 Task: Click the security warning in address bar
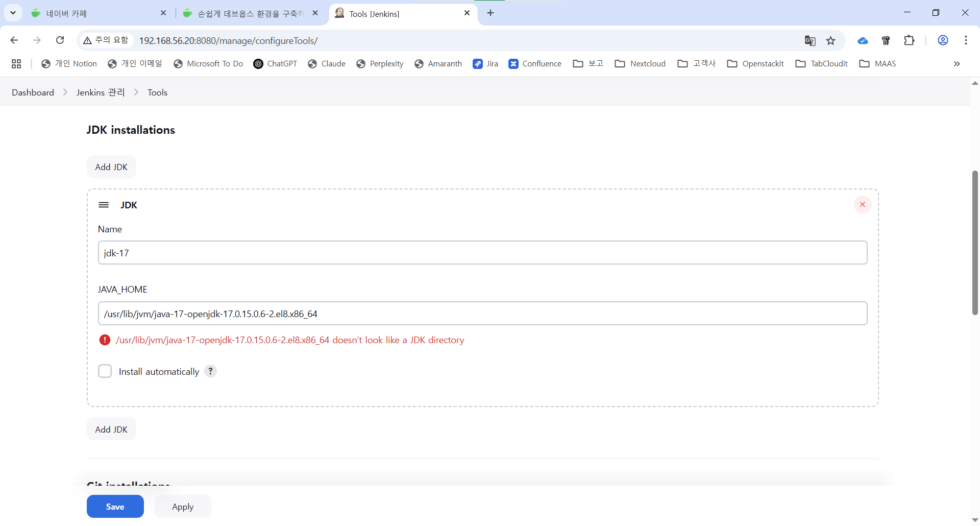[x=106, y=40]
